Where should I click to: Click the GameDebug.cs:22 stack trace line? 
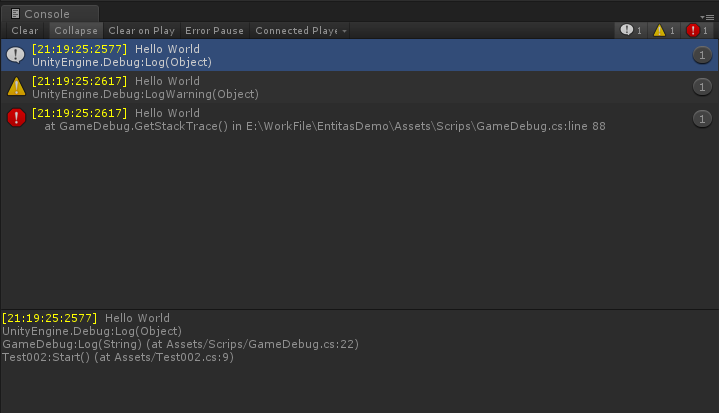pyautogui.click(x=180, y=344)
